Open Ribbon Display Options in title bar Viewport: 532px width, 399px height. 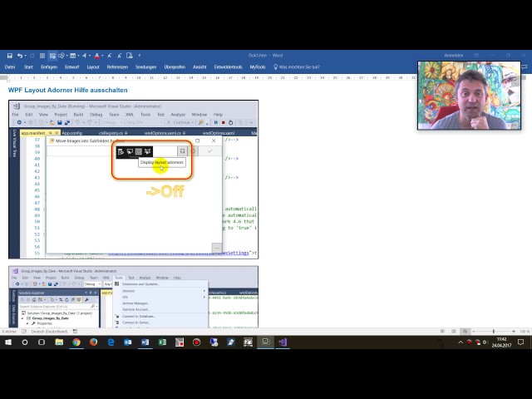click(476, 56)
